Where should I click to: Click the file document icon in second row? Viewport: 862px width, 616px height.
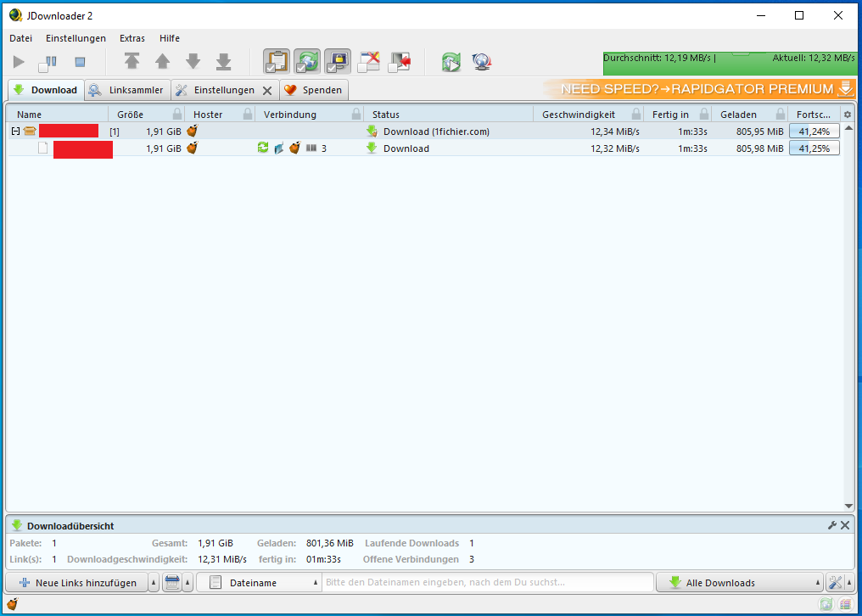point(43,148)
